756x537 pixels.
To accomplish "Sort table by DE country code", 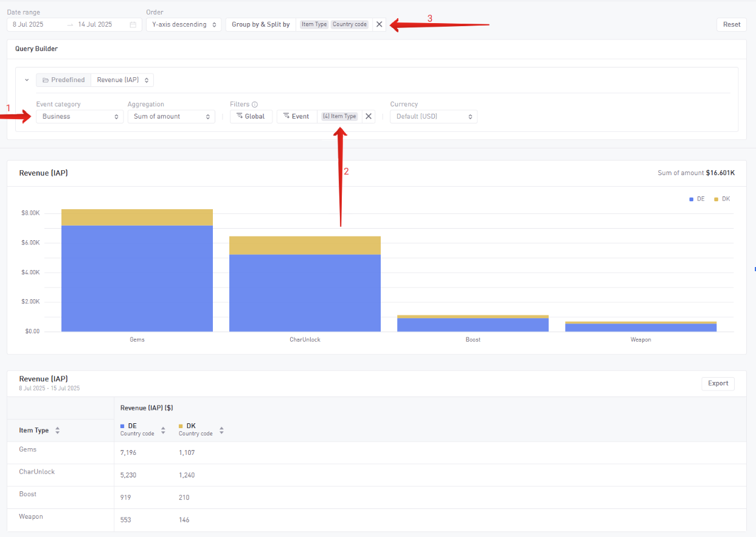I will click(x=163, y=430).
